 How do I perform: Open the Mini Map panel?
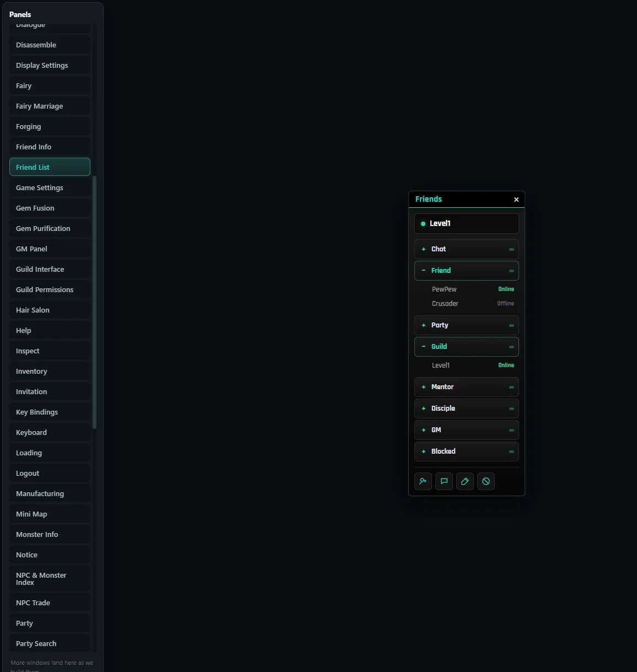pyautogui.click(x=50, y=514)
